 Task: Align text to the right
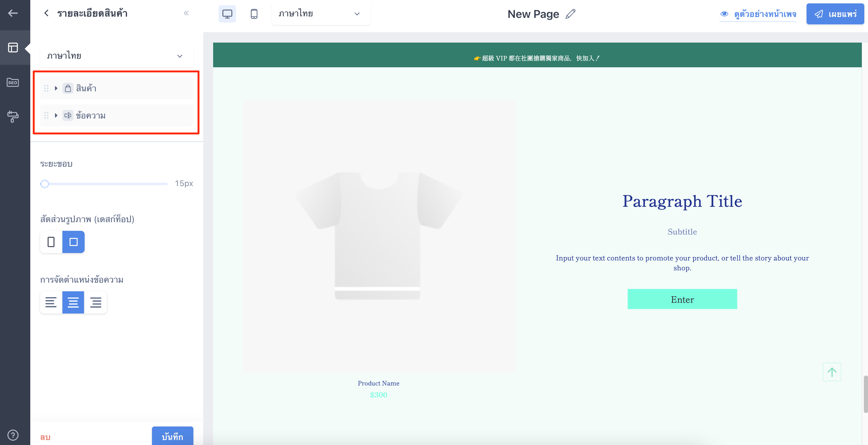[x=96, y=302]
